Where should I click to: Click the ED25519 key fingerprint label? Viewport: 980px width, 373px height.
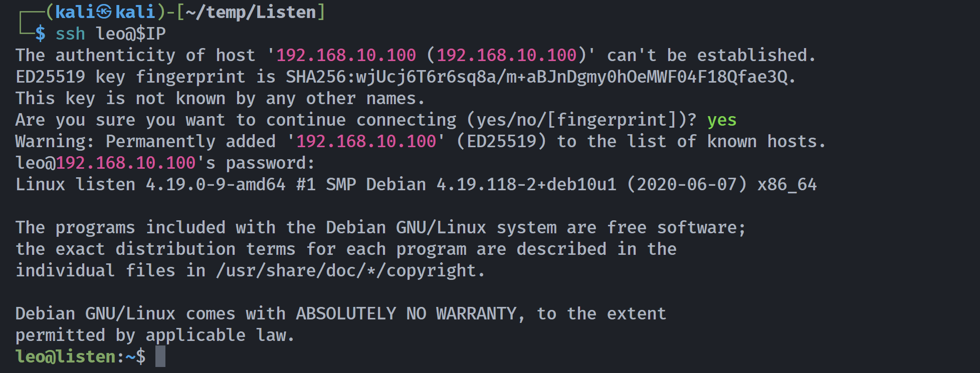tap(130, 77)
